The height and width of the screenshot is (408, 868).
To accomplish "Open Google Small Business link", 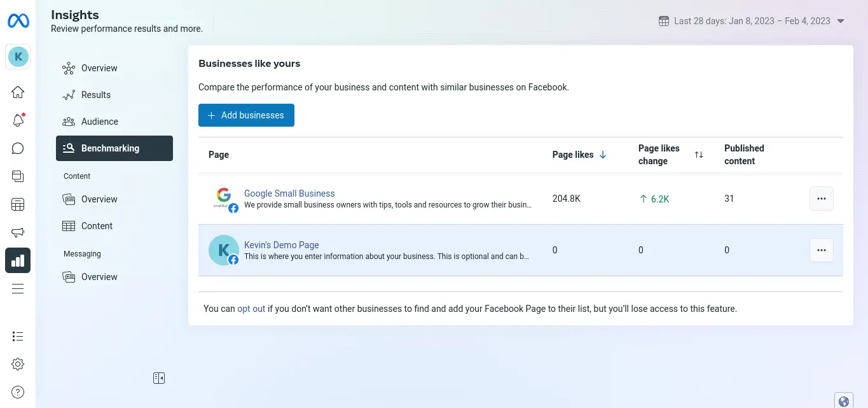I will [x=289, y=193].
